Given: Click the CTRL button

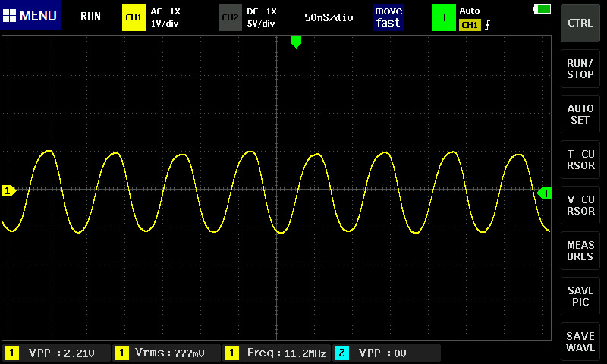Looking at the screenshot, I should [580, 24].
